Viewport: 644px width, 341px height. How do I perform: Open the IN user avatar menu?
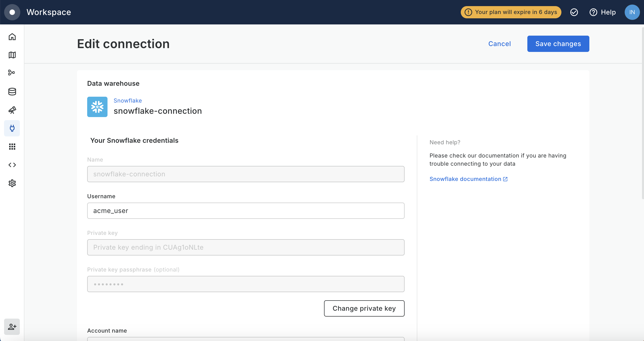pos(632,12)
